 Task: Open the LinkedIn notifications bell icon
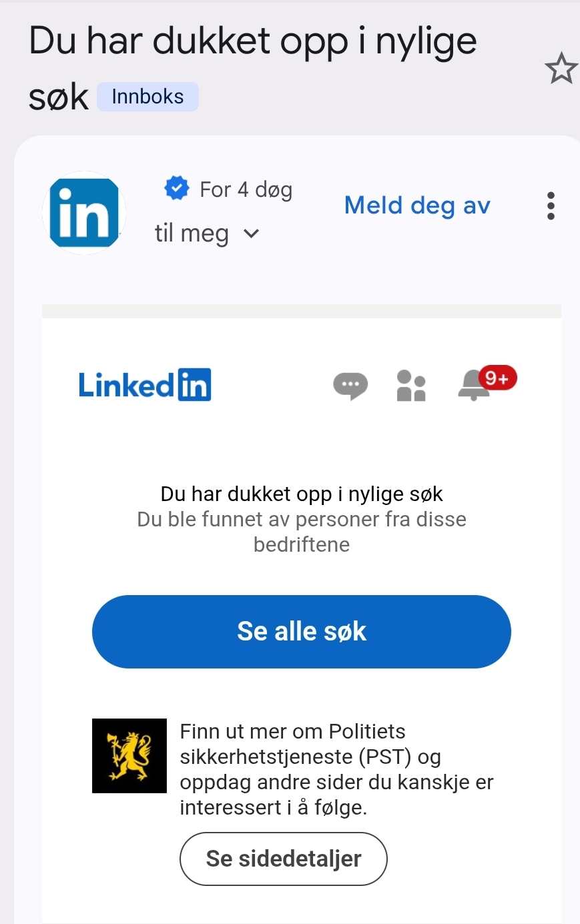473,385
